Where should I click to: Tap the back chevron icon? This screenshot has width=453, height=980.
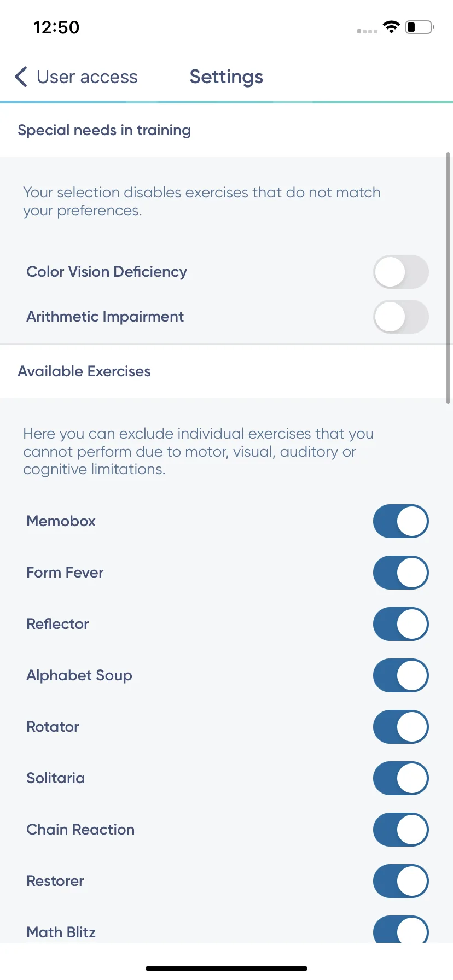21,77
